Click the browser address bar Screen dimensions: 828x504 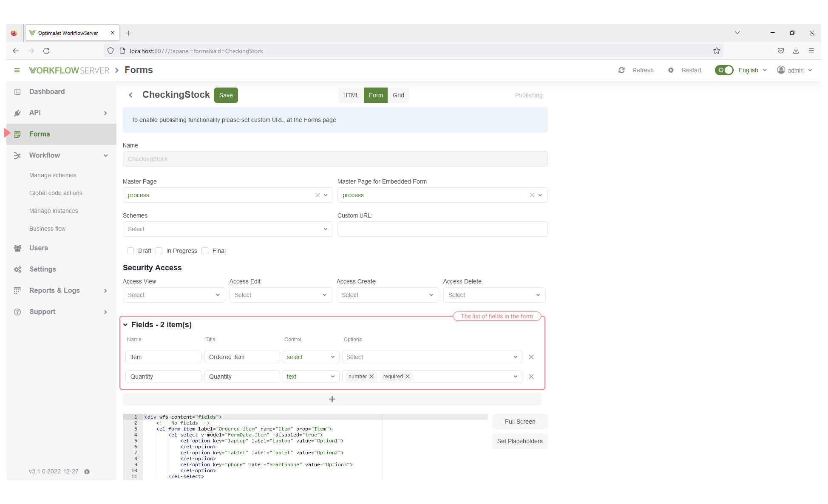point(413,51)
